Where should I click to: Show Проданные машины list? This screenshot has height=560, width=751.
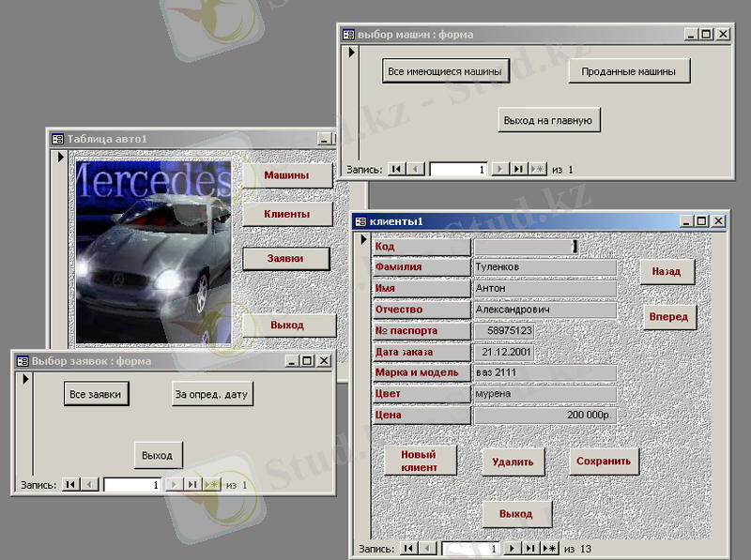click(628, 71)
